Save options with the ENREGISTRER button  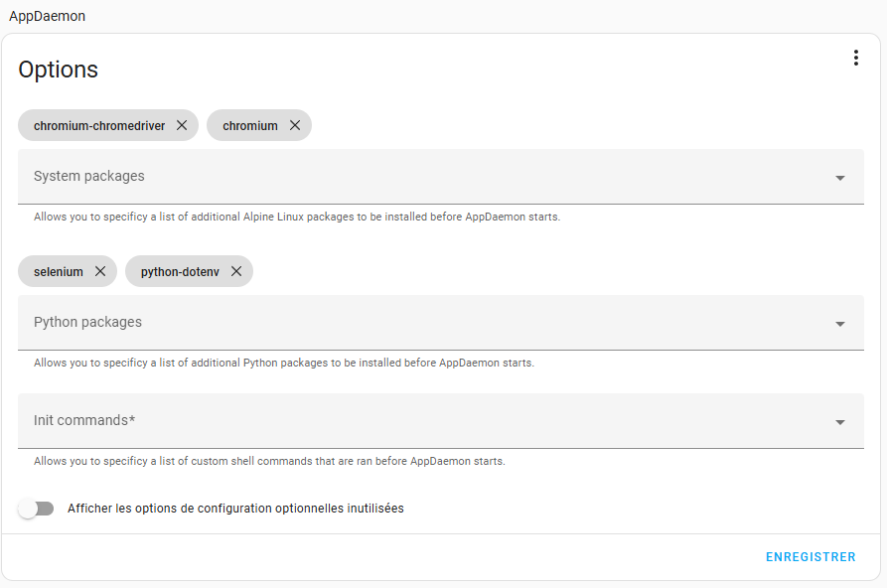[811, 557]
